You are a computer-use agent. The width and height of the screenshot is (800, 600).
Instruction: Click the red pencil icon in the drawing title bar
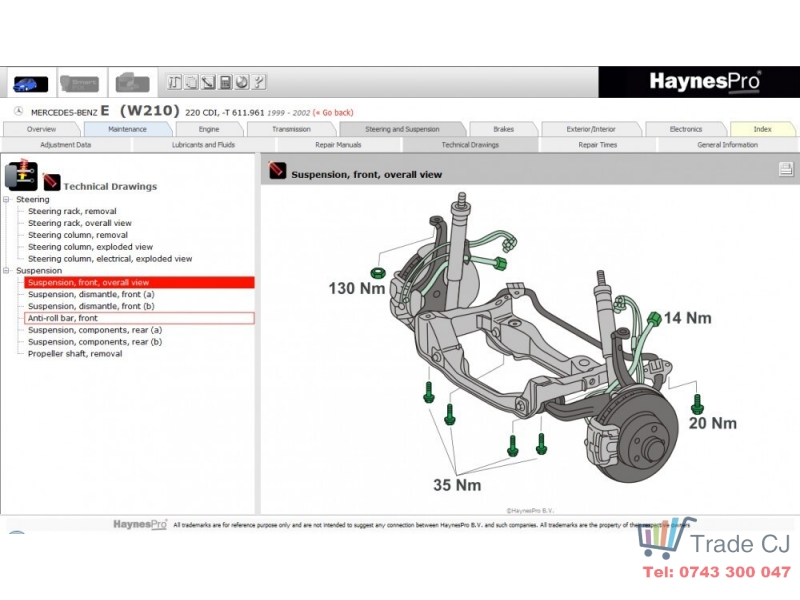click(278, 170)
